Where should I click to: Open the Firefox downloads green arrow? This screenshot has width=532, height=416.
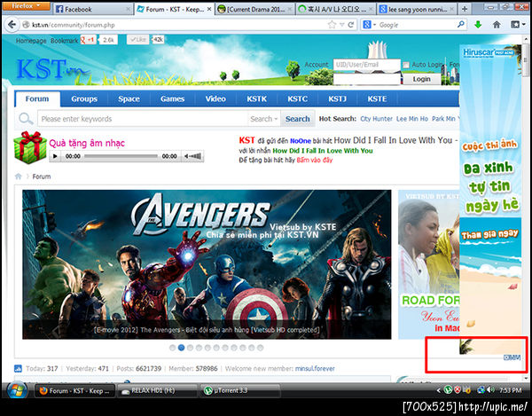coord(478,25)
